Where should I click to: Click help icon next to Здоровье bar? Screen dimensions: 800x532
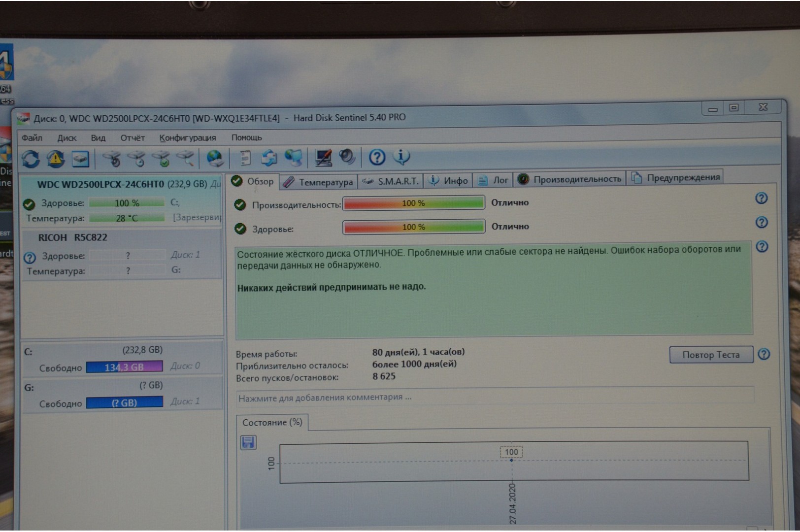(762, 222)
